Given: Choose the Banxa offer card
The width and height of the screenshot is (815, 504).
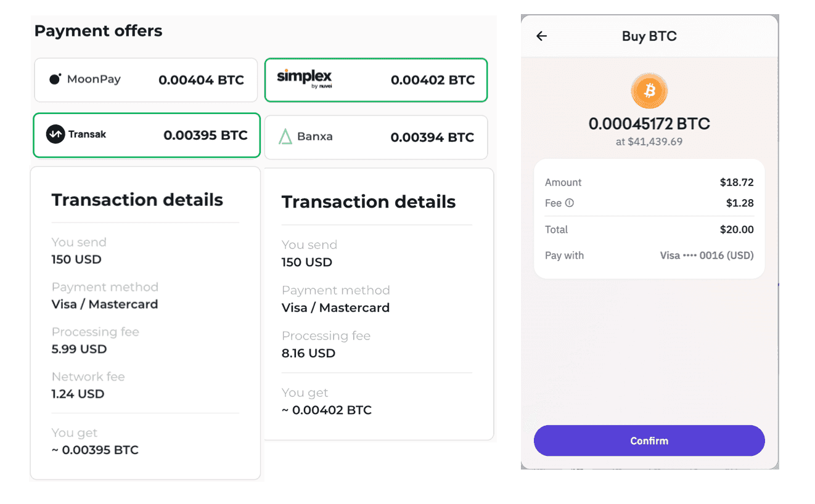Looking at the screenshot, I should tap(376, 137).
